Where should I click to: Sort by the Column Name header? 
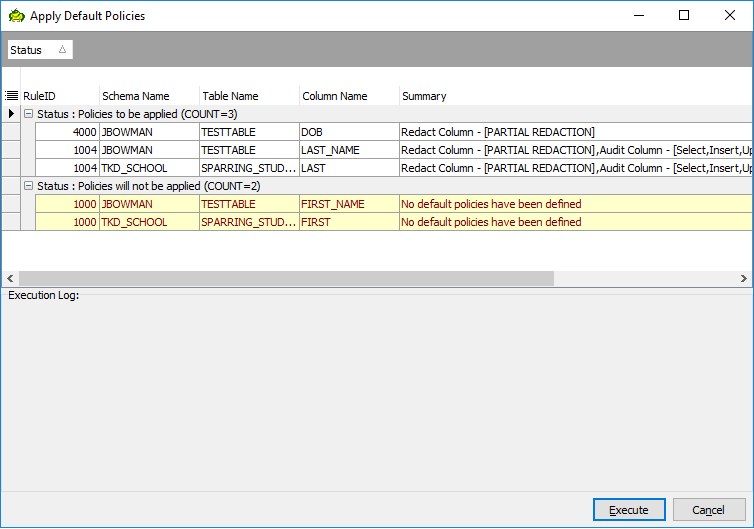point(349,96)
